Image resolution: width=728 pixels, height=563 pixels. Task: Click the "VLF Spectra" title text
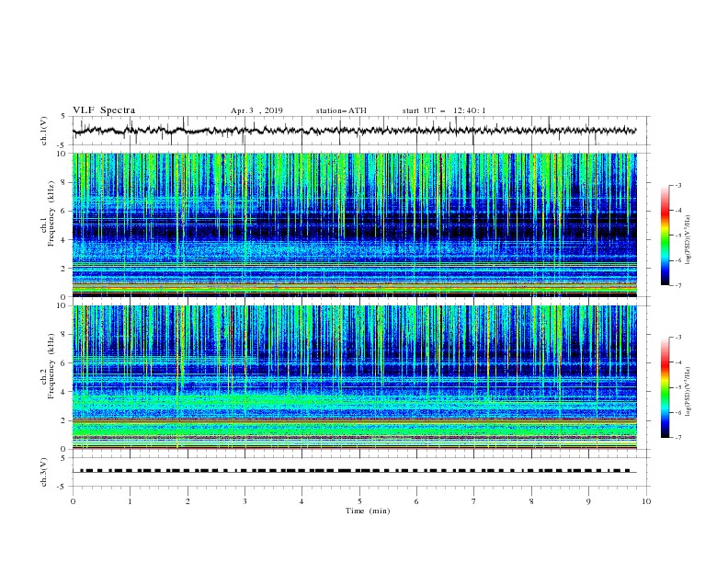click(x=104, y=110)
